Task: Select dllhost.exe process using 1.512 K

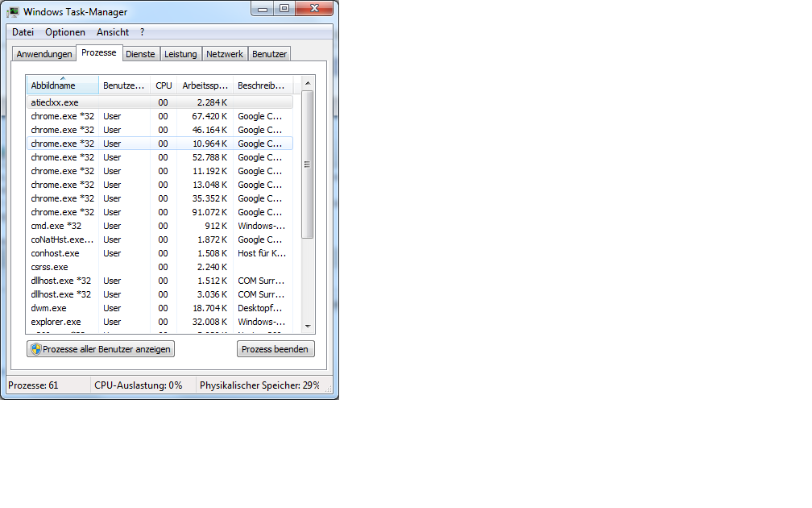Action: [x=159, y=281]
